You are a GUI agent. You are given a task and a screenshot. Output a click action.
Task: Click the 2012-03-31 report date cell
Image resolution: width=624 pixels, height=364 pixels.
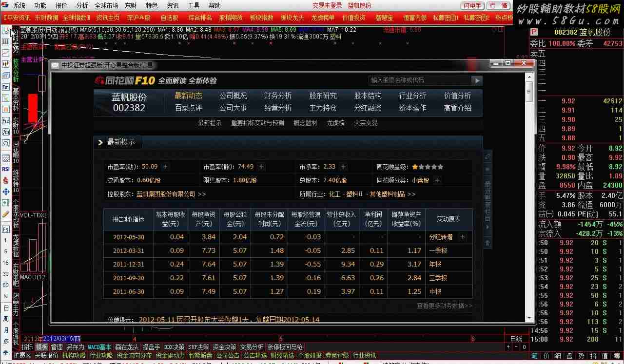point(129,250)
